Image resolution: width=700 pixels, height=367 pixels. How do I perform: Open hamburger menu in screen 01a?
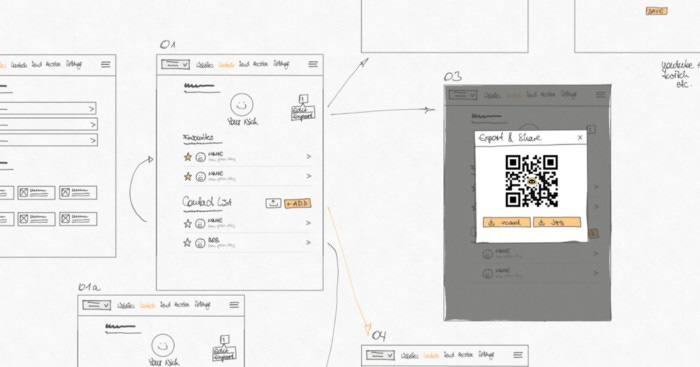[234, 305]
